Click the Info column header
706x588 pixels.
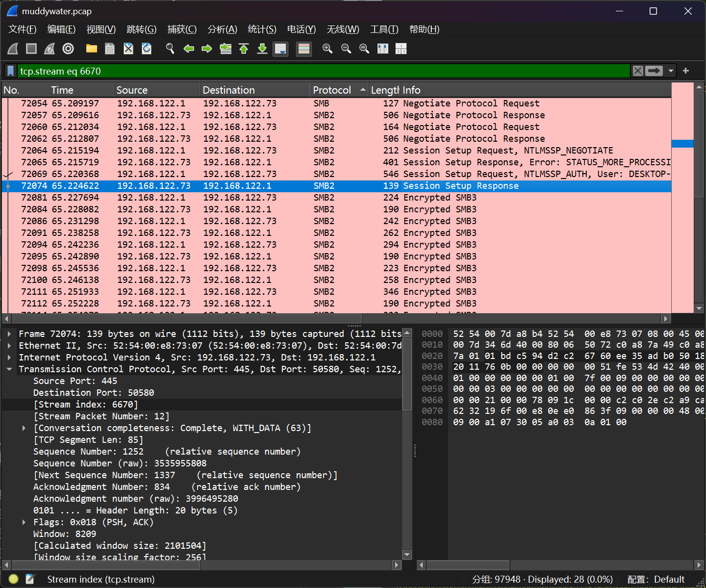coord(535,90)
